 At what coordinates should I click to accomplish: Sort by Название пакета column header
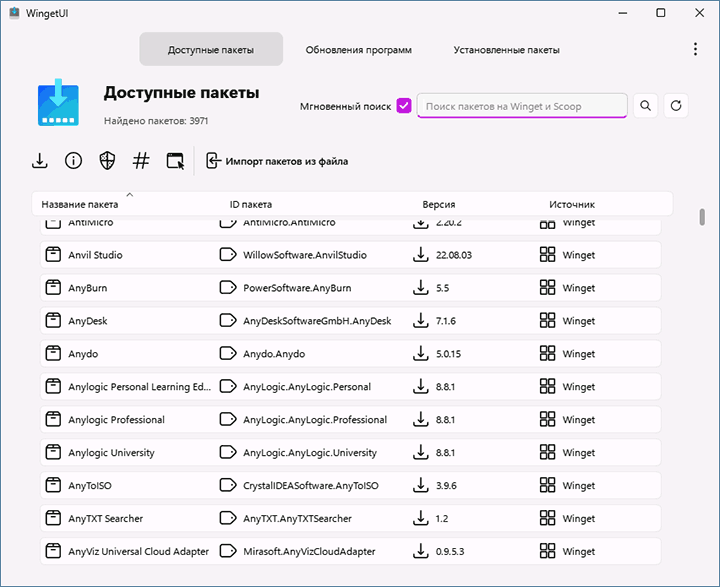coord(79,204)
